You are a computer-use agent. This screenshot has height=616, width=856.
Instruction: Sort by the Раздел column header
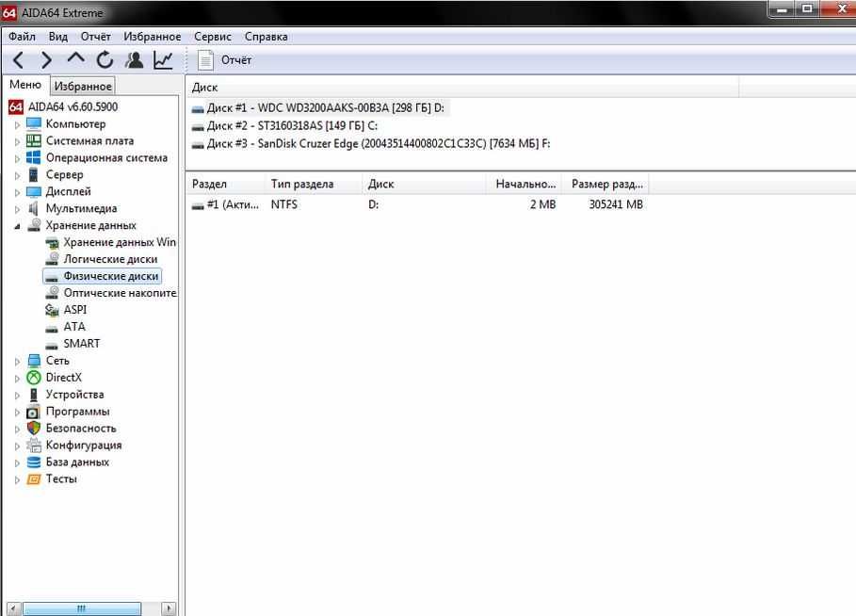(225, 184)
